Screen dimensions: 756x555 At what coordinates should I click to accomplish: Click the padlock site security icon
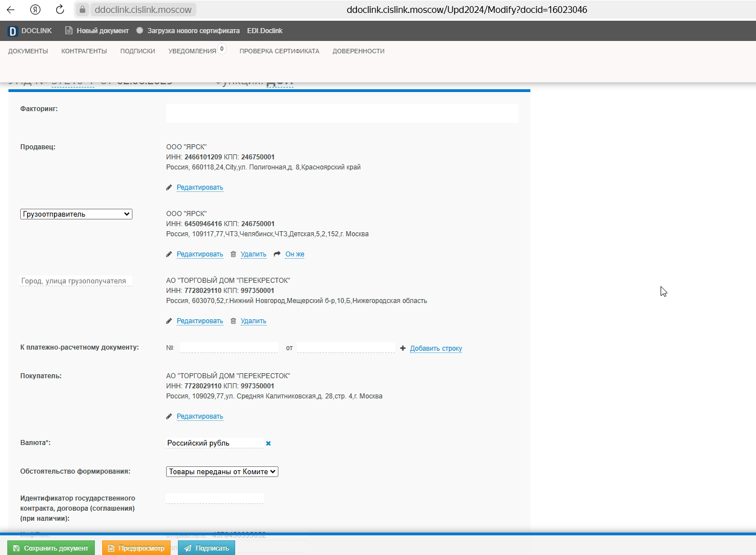pyautogui.click(x=83, y=10)
